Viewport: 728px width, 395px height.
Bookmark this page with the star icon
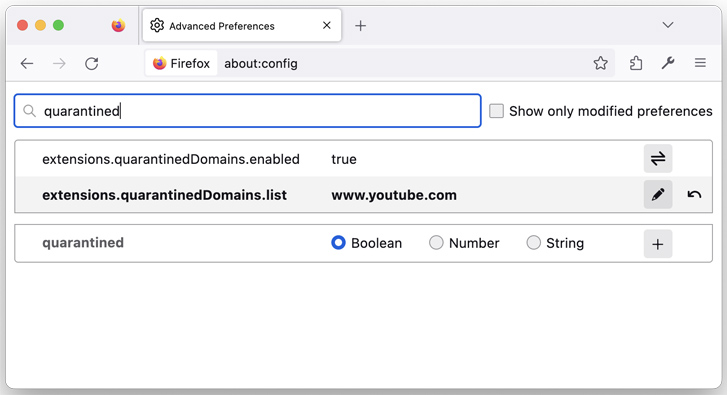tap(600, 63)
